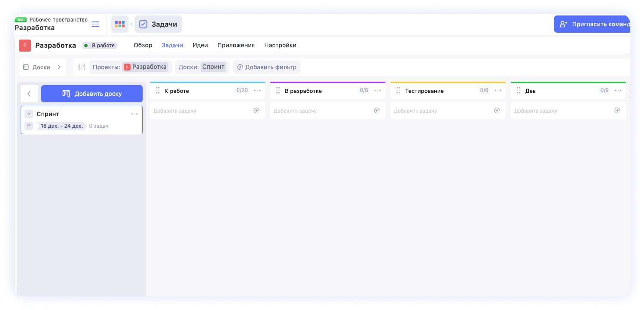Click the calendar icon on the Спринт card
644x310 pixels.
[x=28, y=126]
